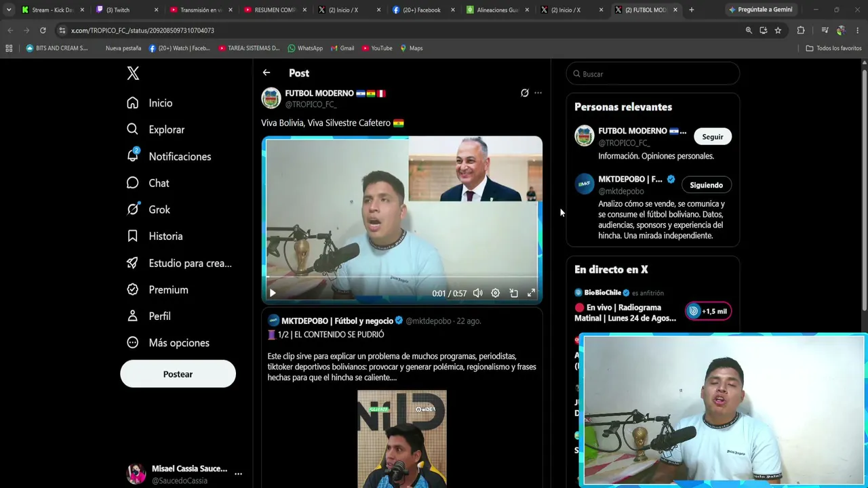
Task: Open the Chrome apps grid
Action: tap(9, 48)
